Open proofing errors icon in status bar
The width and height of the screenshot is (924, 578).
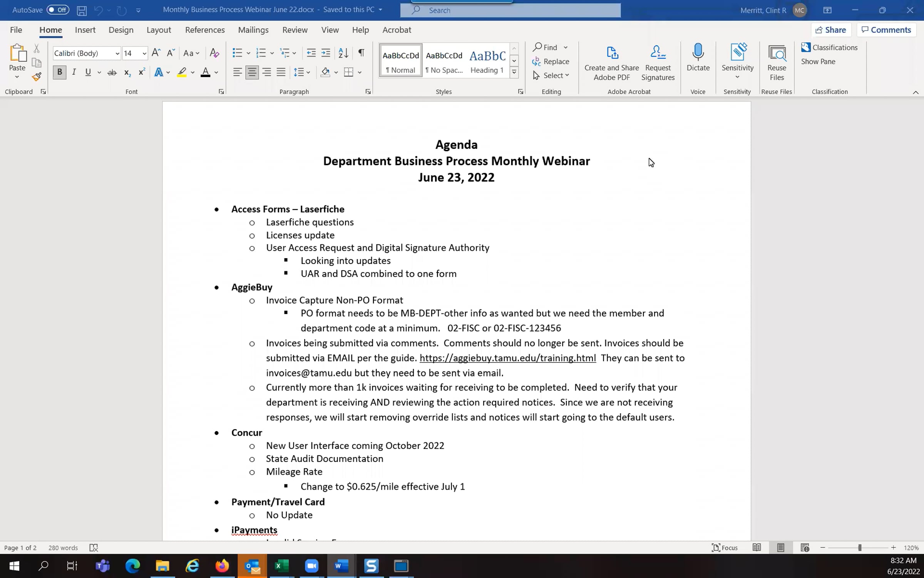pyautogui.click(x=94, y=548)
